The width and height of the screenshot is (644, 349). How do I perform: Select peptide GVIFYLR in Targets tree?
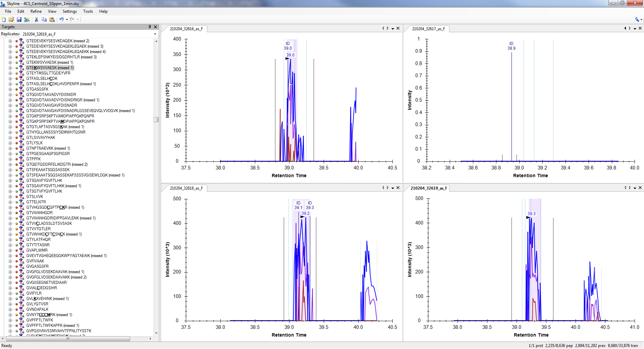[34, 293]
